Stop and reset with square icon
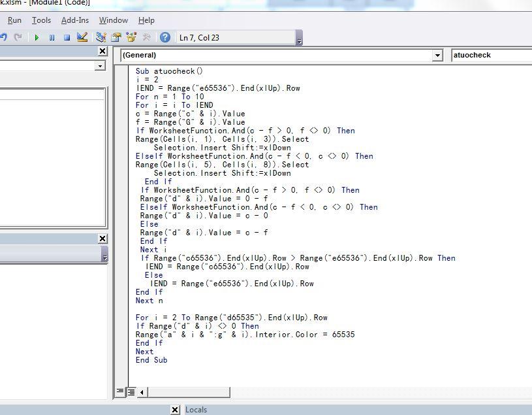This screenshot has width=532, height=415. tap(67, 37)
